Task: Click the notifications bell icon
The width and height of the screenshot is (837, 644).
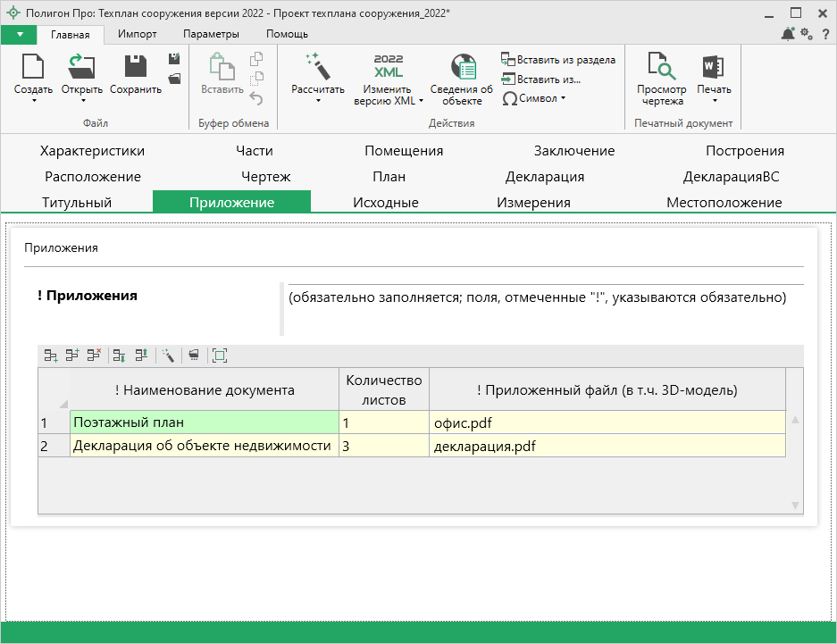Action: (787, 34)
